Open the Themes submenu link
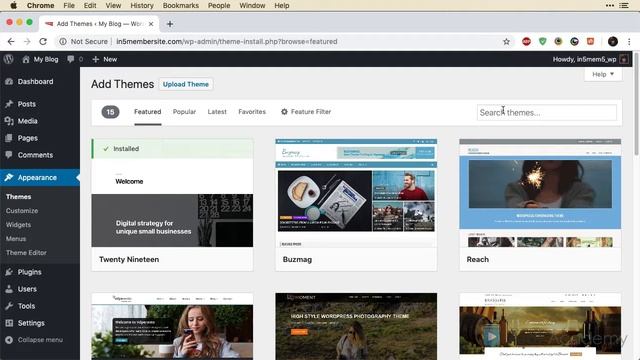Viewport: 640px width, 360px height. 18,197
